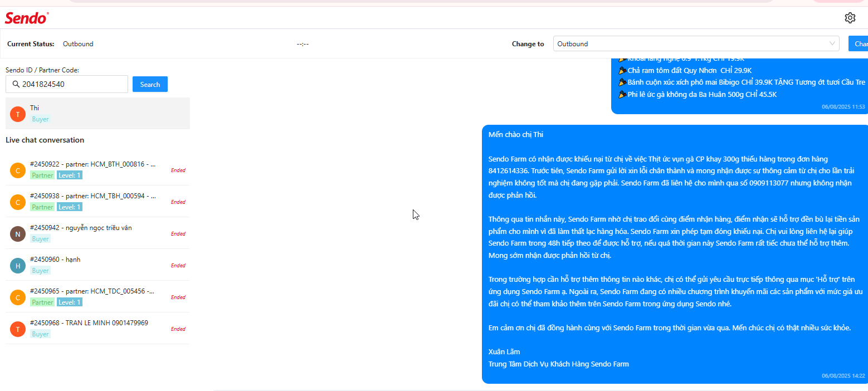Click avatar of conversation #2450938

pyautogui.click(x=18, y=202)
